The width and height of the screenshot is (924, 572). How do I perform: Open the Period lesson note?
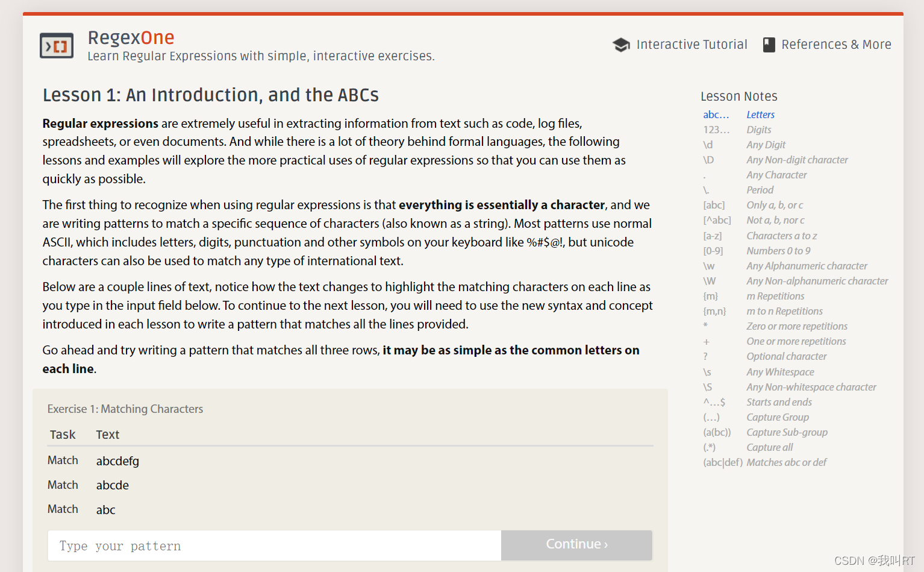(760, 190)
